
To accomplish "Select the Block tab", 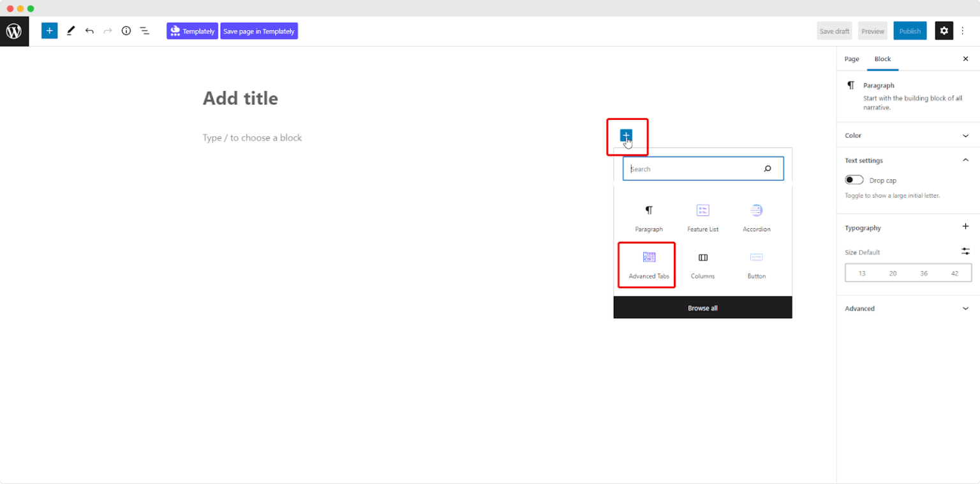I will point(882,59).
